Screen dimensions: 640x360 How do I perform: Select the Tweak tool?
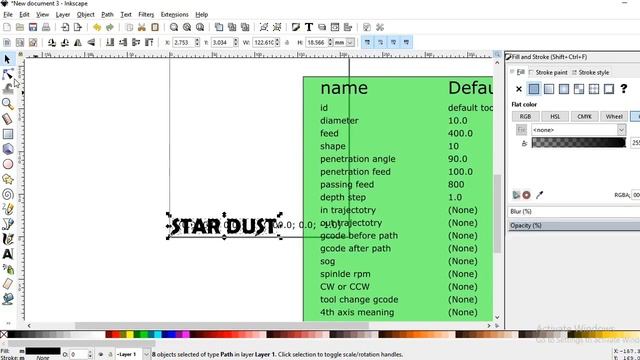pyautogui.click(x=7, y=89)
